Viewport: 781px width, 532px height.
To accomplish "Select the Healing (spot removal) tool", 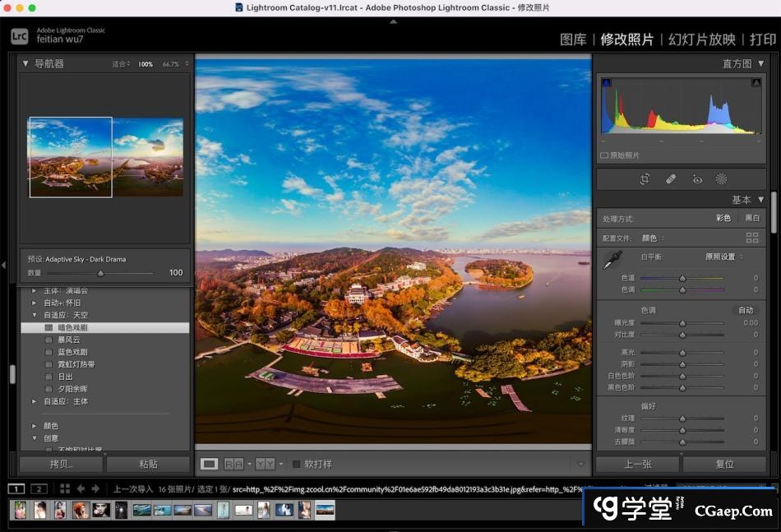I will (x=671, y=179).
